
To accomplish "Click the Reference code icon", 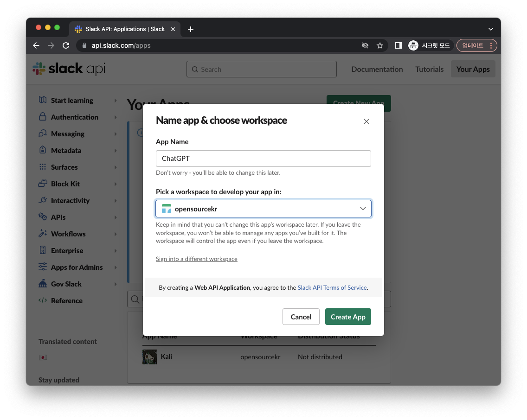I will 43,300.
